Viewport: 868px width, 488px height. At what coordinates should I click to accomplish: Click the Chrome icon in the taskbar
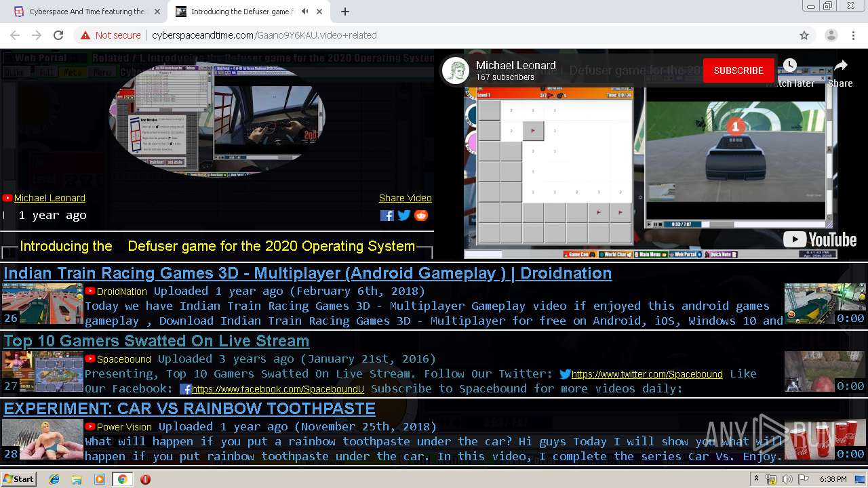point(122,479)
